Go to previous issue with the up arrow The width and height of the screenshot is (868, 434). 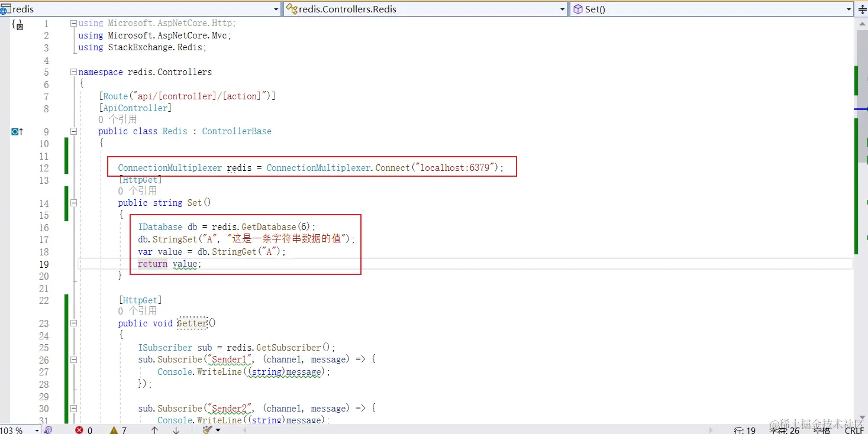pyautogui.click(x=154, y=430)
